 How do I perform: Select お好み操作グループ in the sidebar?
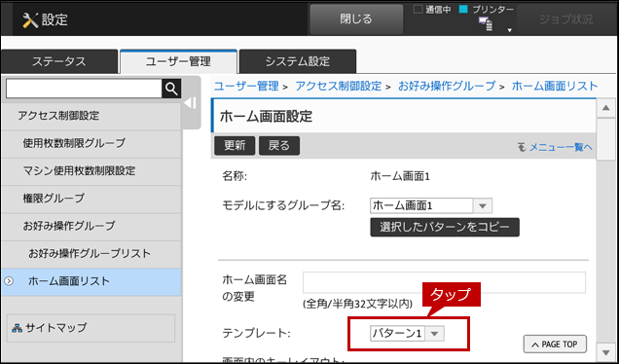[x=91, y=226]
